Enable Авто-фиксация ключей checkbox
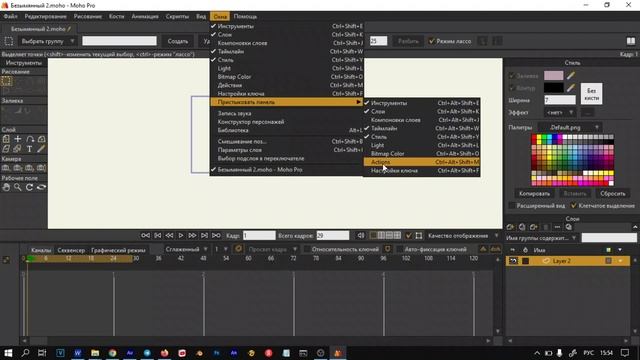 (x=400, y=249)
